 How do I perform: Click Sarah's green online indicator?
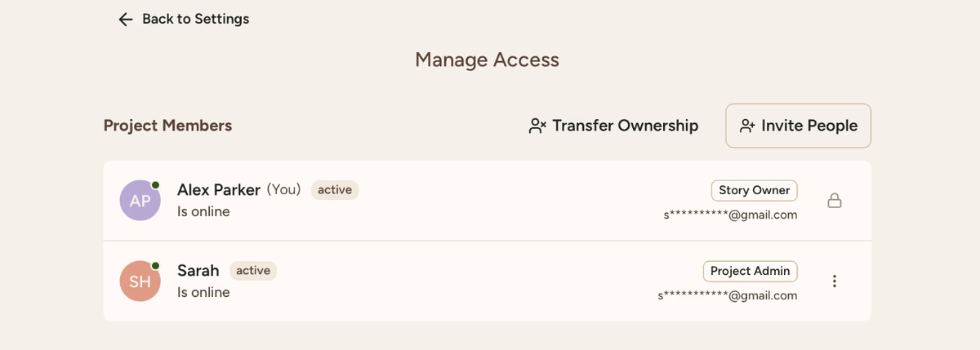[155, 266]
